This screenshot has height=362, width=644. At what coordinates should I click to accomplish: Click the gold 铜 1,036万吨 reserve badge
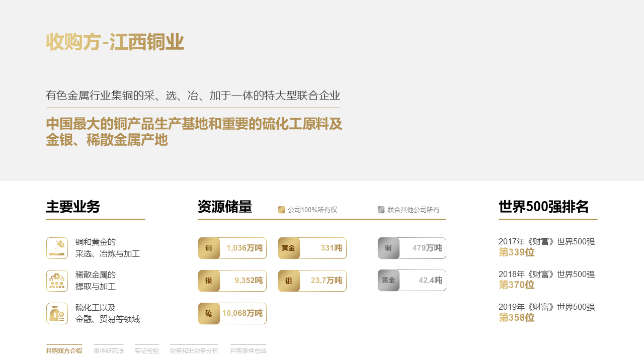[x=232, y=248]
